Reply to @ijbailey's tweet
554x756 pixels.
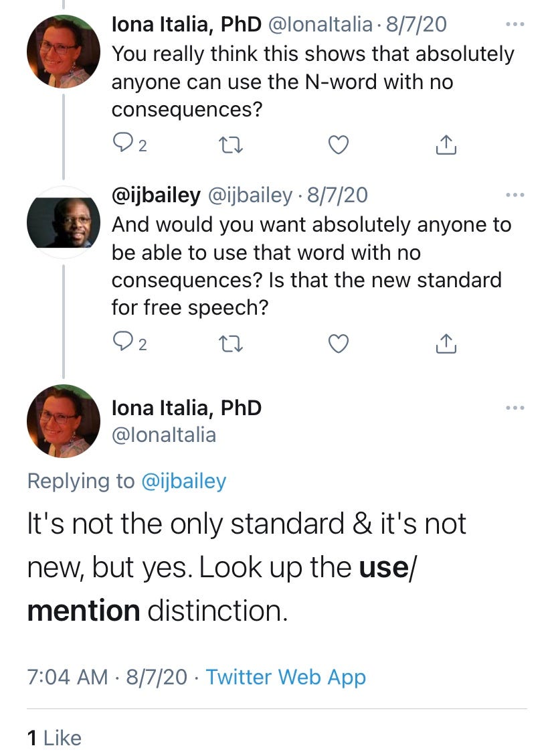[122, 343]
